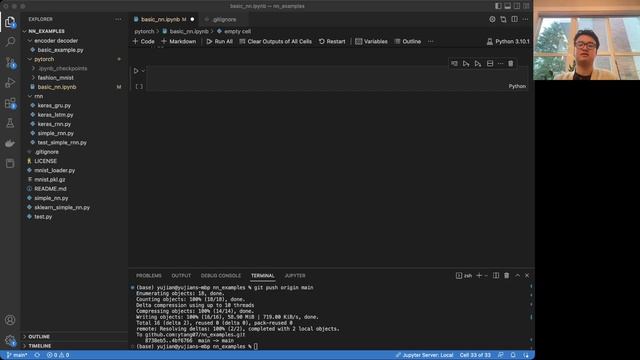
Task: Open the Search view in activity bar
Action: [x=10, y=42]
